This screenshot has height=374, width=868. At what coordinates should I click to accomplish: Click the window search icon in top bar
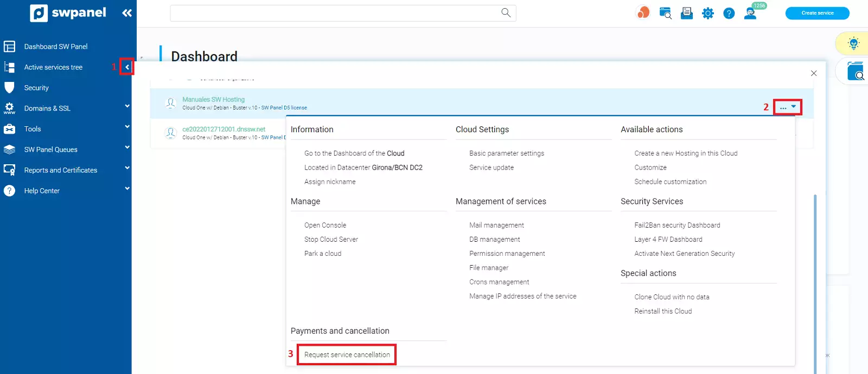[666, 14]
